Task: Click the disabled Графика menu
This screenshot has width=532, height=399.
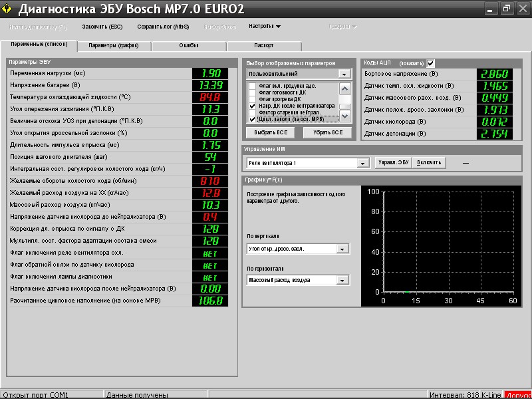Action: pyautogui.click(x=342, y=27)
